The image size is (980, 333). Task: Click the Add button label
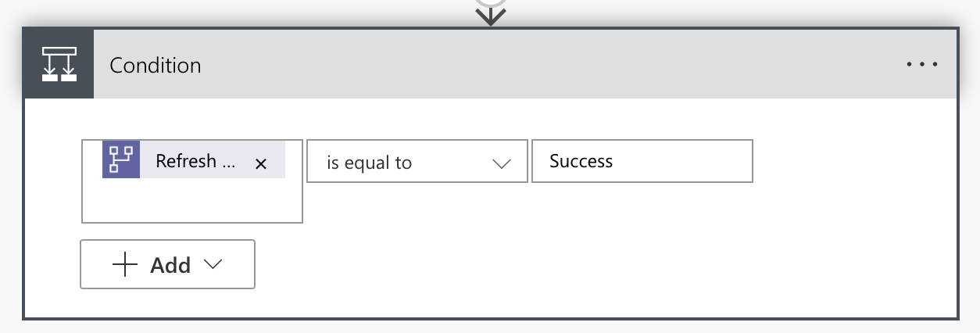point(170,265)
